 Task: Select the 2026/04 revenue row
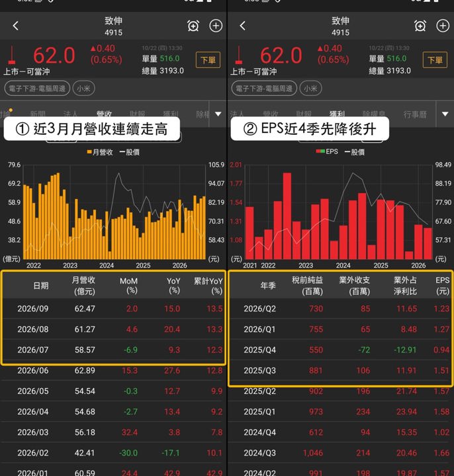pyautogui.click(x=113, y=412)
